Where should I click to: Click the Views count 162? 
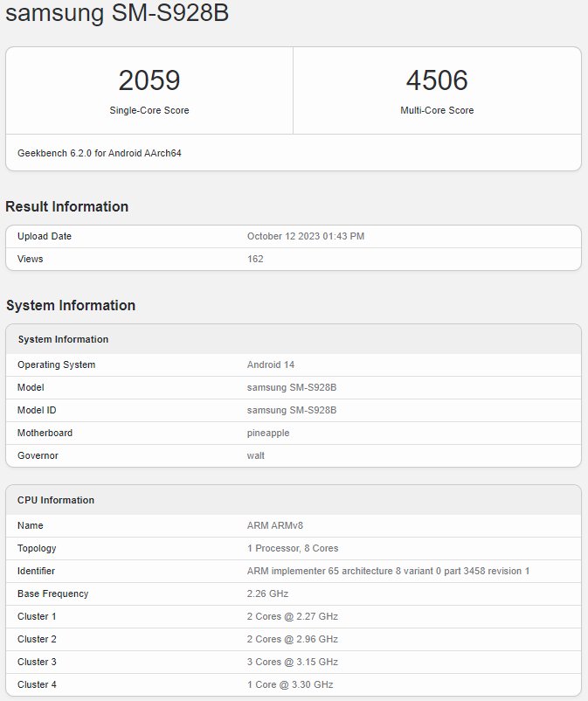coord(255,260)
